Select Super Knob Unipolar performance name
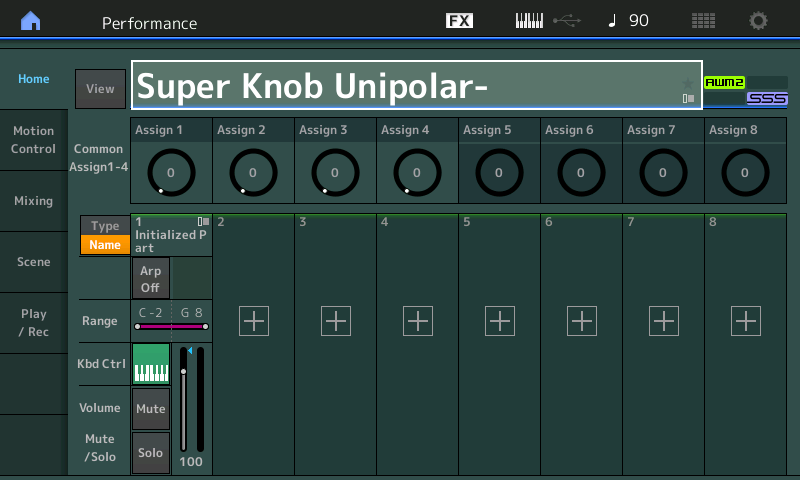Image resolution: width=800 pixels, height=480 pixels. tap(416, 85)
